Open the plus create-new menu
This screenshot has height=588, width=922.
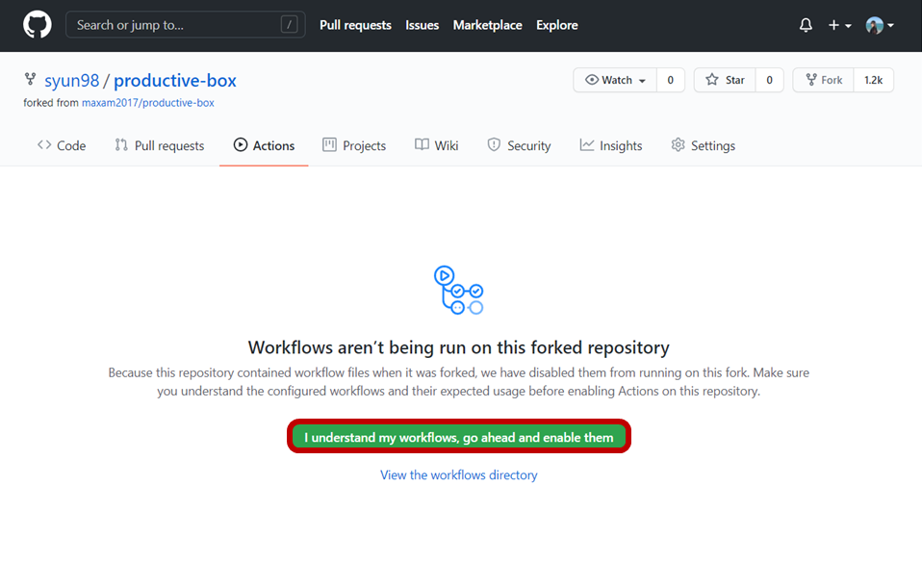click(x=839, y=25)
